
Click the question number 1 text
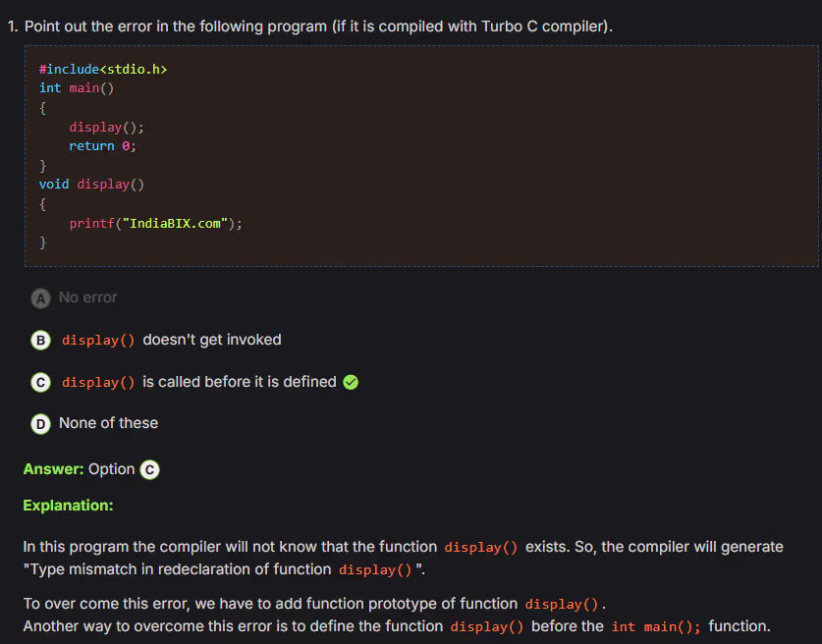(13, 26)
